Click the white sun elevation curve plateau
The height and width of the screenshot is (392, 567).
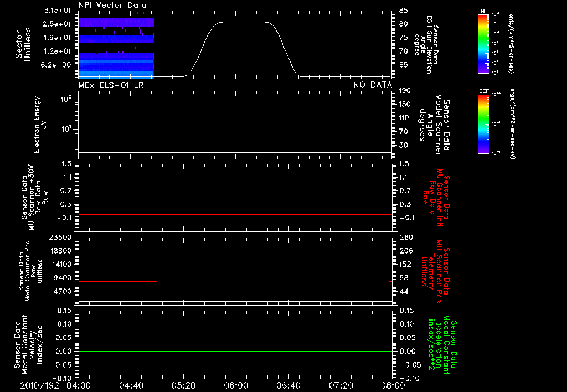[x=244, y=22]
